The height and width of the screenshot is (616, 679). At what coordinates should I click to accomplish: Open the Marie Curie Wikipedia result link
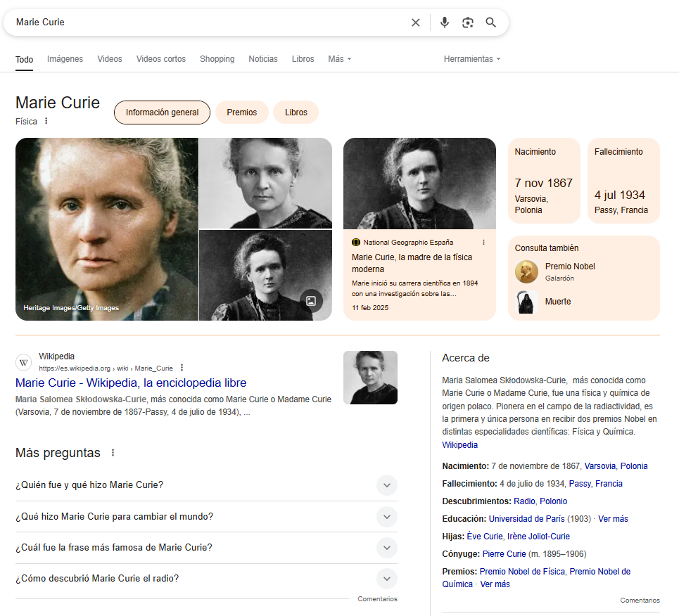click(131, 383)
